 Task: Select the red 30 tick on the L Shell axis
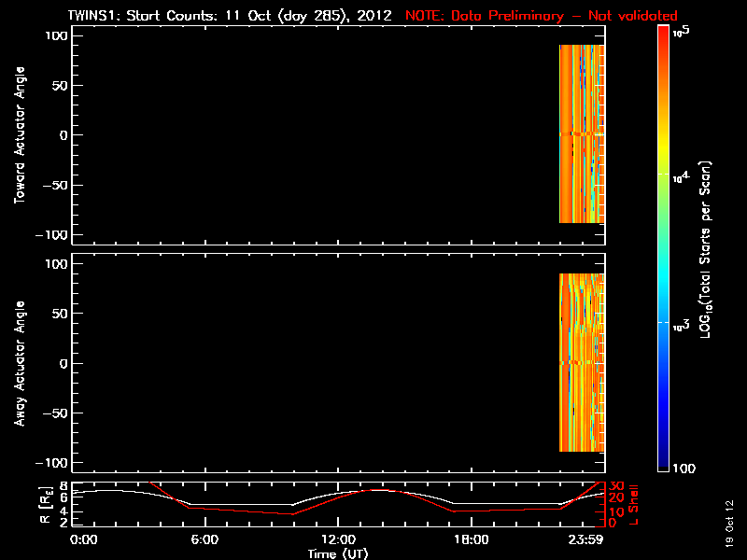[x=616, y=486]
